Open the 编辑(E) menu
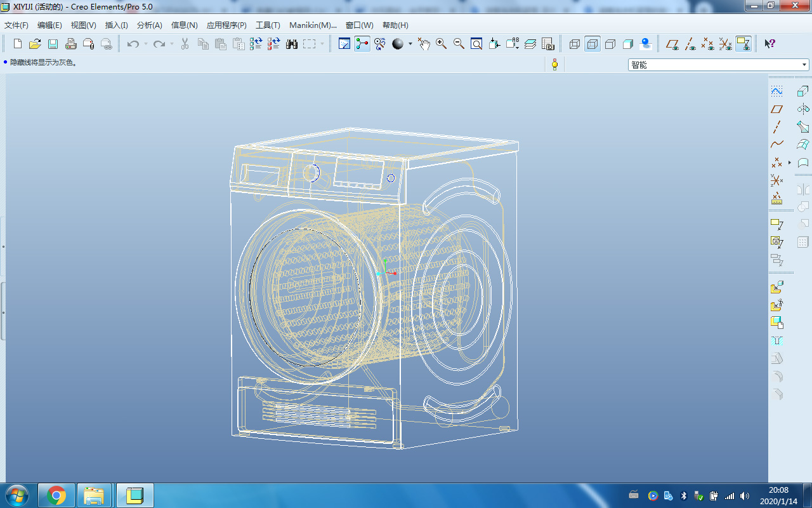Viewport: 812px width, 508px height. pyautogui.click(x=49, y=25)
